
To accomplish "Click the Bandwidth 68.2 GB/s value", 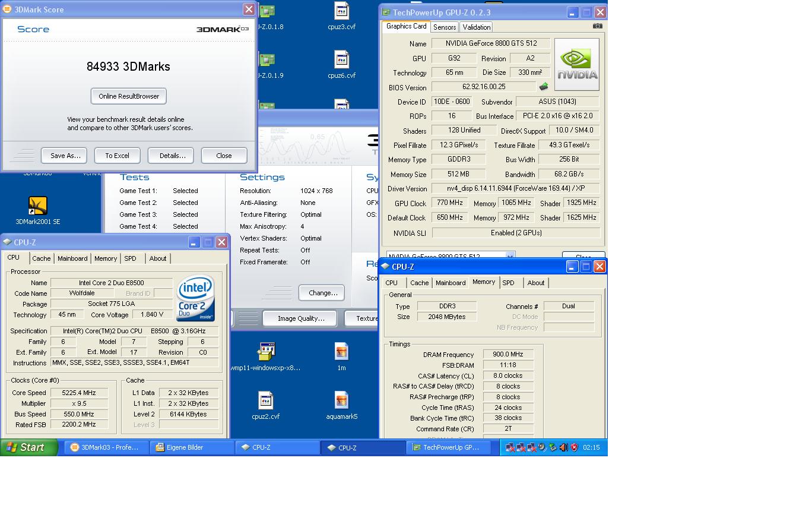I will pyautogui.click(x=569, y=174).
